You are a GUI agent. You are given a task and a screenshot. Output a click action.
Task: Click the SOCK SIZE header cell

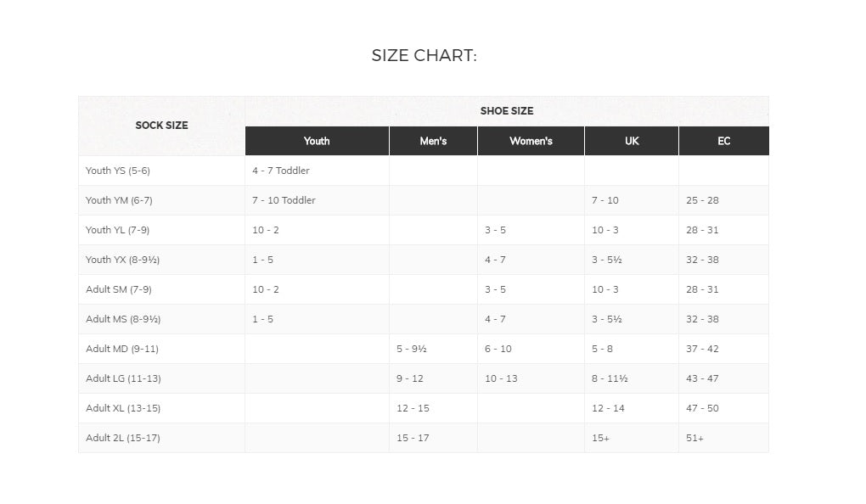pyautogui.click(x=161, y=126)
